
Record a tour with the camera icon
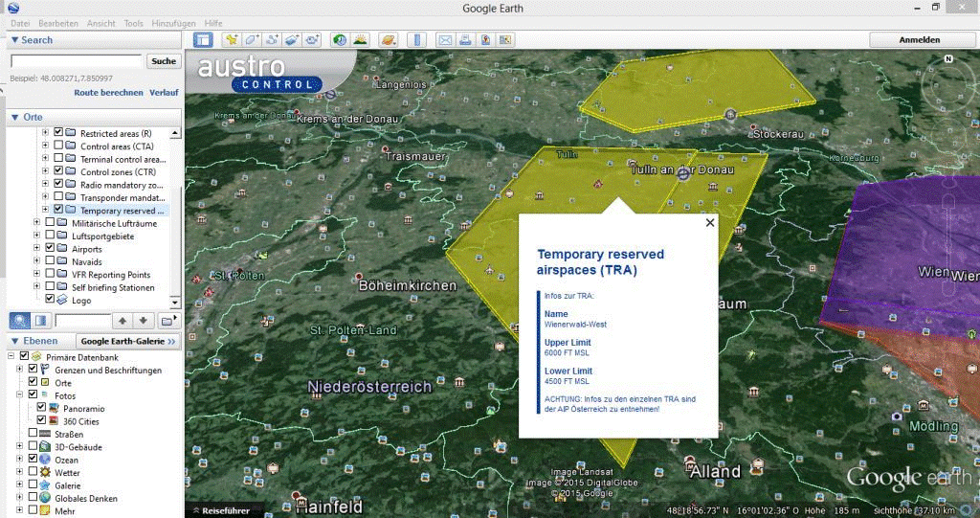pyautogui.click(x=312, y=40)
